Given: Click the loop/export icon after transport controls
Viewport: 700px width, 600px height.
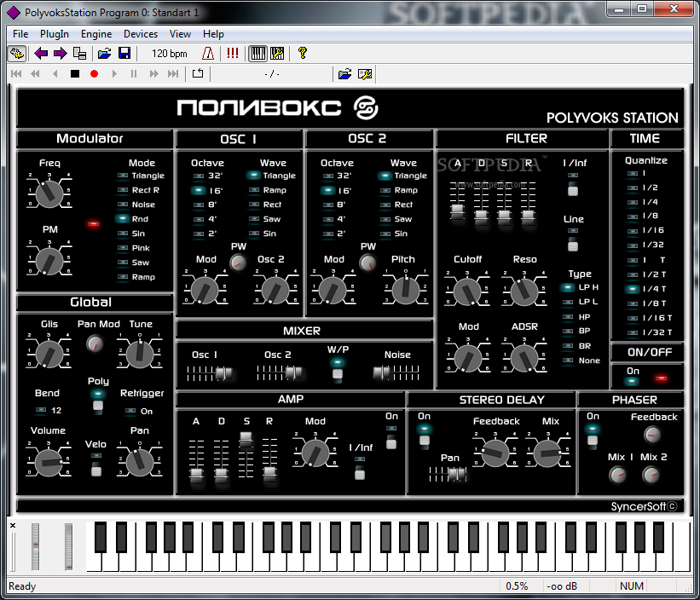Looking at the screenshot, I should 198,73.
